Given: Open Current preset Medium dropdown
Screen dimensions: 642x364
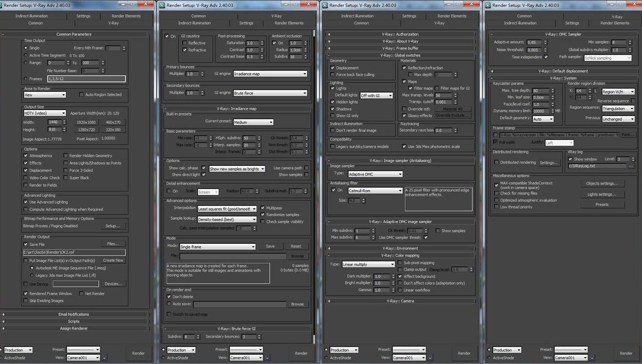Looking at the screenshot, I should (254, 122).
